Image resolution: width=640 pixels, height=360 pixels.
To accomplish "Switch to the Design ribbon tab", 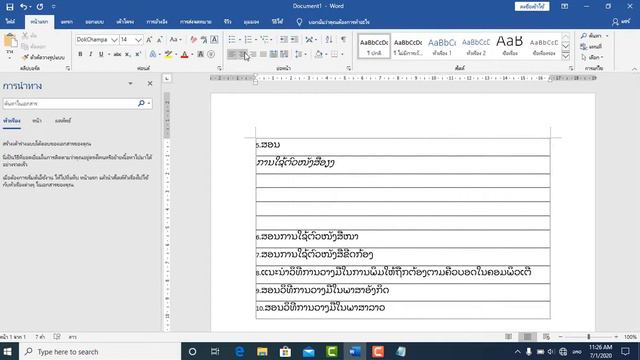I will [94, 22].
